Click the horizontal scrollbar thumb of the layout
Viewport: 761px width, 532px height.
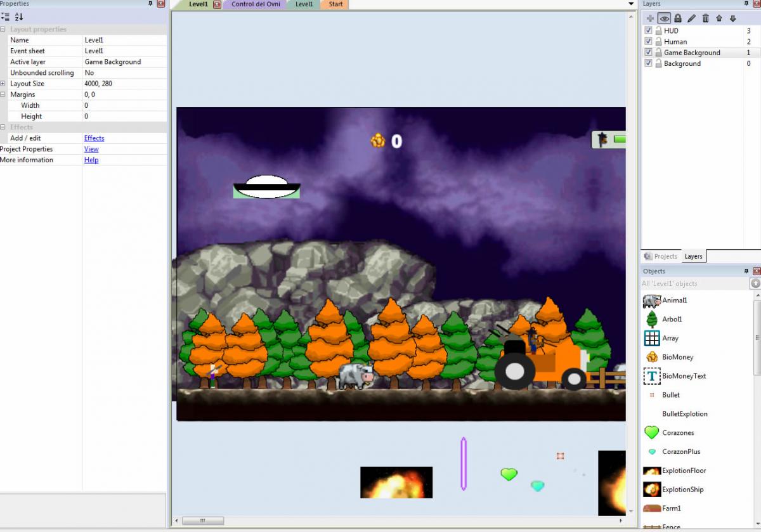pyautogui.click(x=203, y=521)
